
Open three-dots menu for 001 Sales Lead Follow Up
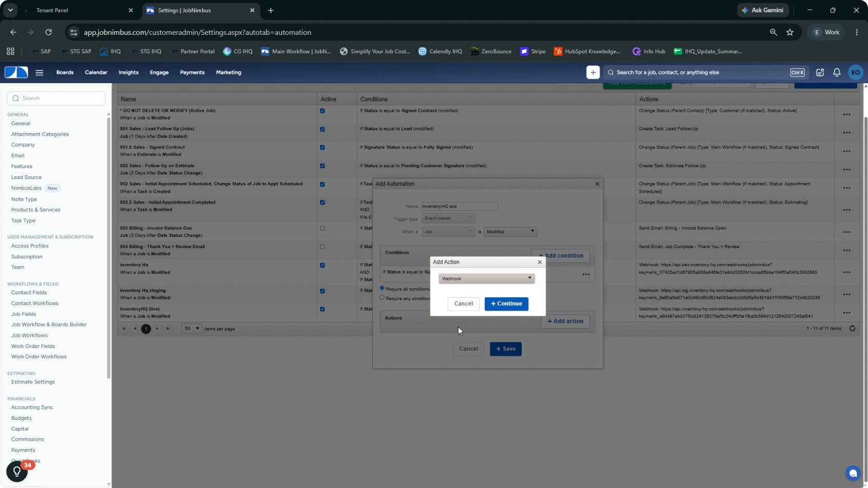click(846, 133)
